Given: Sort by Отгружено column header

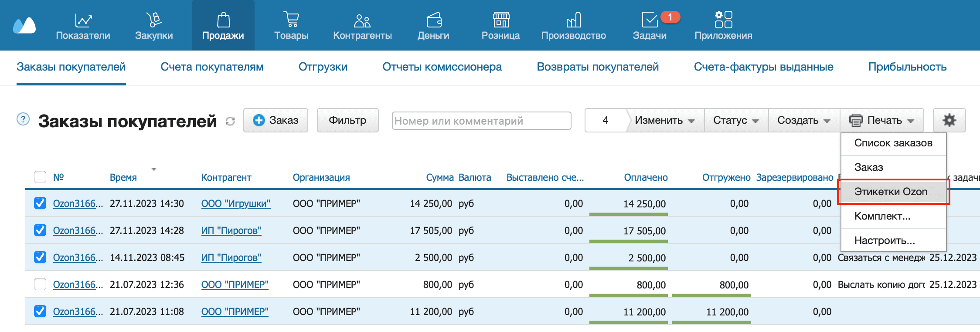Looking at the screenshot, I should click(x=726, y=177).
